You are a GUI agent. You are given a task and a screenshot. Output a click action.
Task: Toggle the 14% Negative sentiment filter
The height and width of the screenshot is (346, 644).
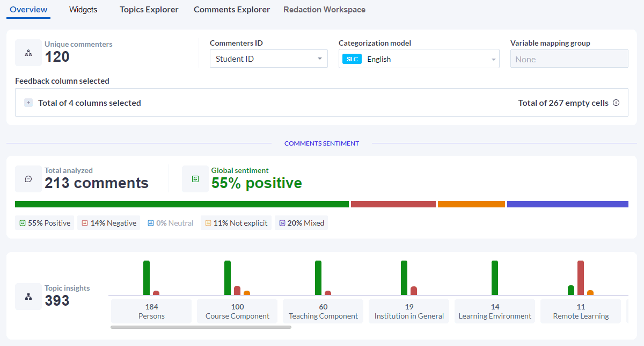pos(108,223)
